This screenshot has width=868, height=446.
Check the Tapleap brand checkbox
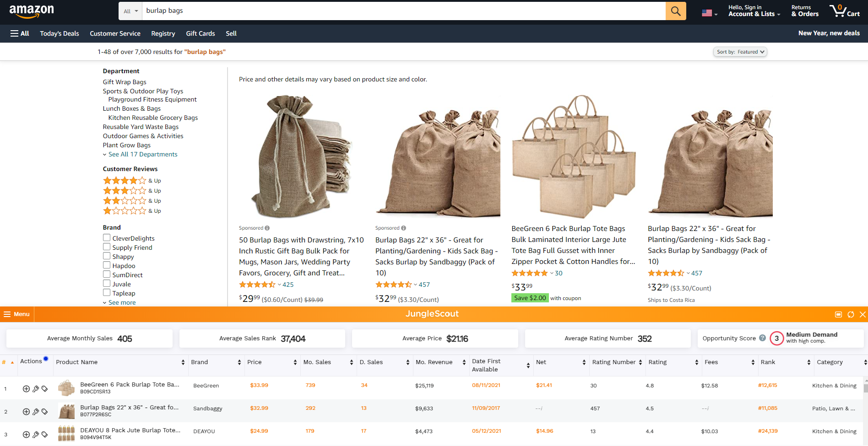point(107,293)
